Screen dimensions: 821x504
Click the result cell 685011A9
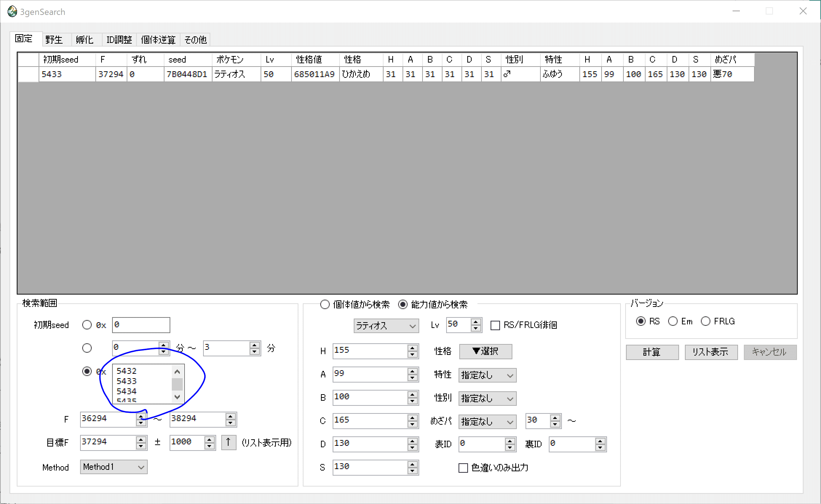click(x=315, y=74)
